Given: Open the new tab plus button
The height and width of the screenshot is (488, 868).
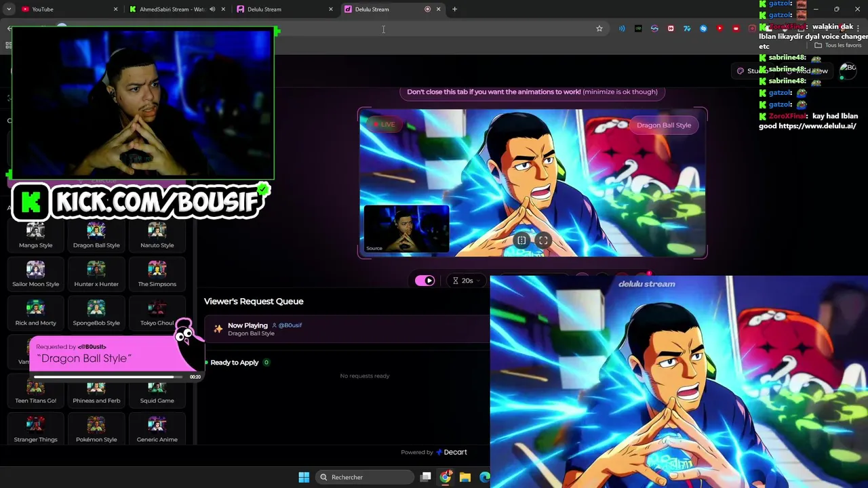Looking at the screenshot, I should coord(454,9).
